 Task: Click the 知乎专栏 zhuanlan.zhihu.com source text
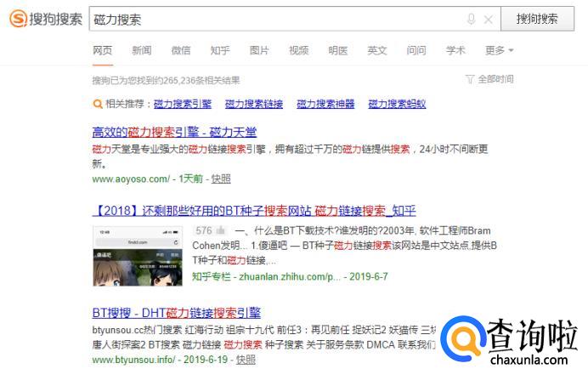(266, 277)
